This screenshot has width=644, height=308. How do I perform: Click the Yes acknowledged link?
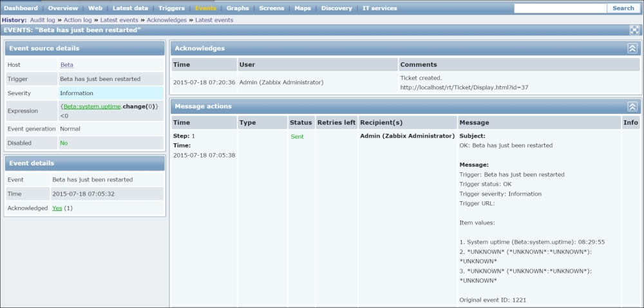[x=57, y=208]
